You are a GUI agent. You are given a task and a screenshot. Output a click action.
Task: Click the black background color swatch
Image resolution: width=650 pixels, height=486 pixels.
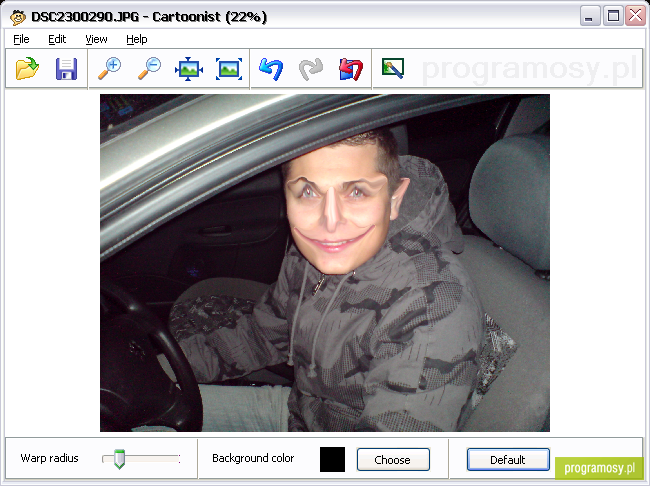coord(332,459)
